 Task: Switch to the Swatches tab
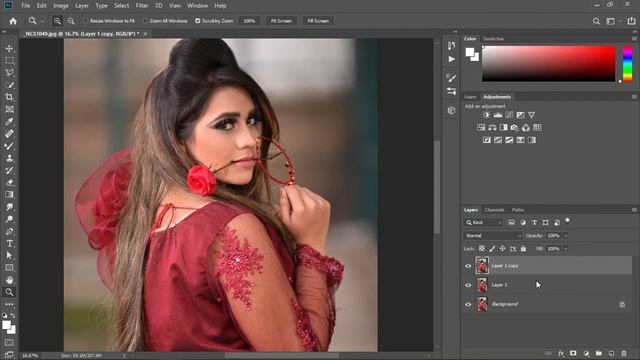coord(493,39)
